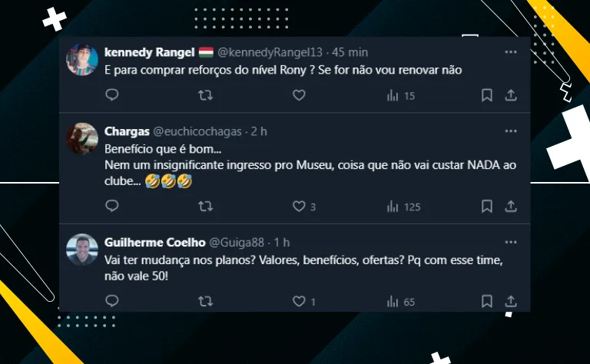View analytics for Chargas's tweet
The width and height of the screenshot is (590, 364).
(393, 206)
